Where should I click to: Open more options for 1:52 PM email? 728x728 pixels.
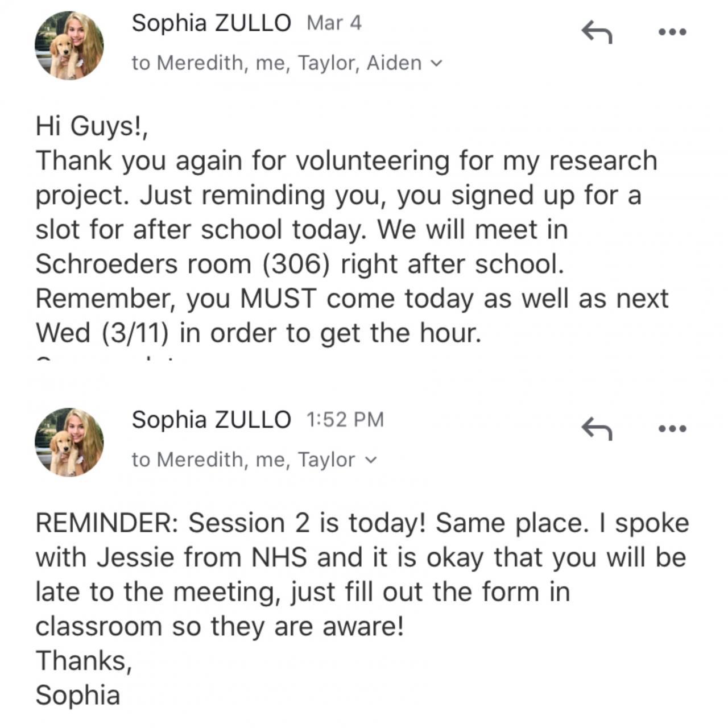pyautogui.click(x=672, y=428)
